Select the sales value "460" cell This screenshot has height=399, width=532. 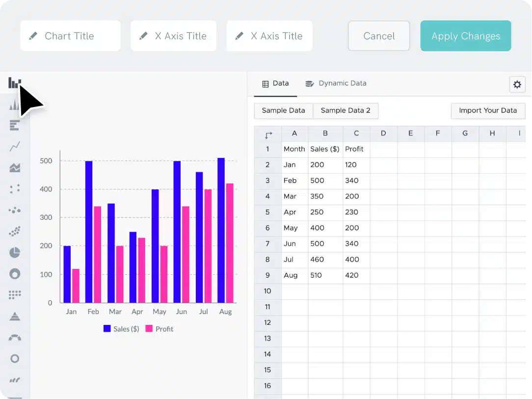[325, 260]
